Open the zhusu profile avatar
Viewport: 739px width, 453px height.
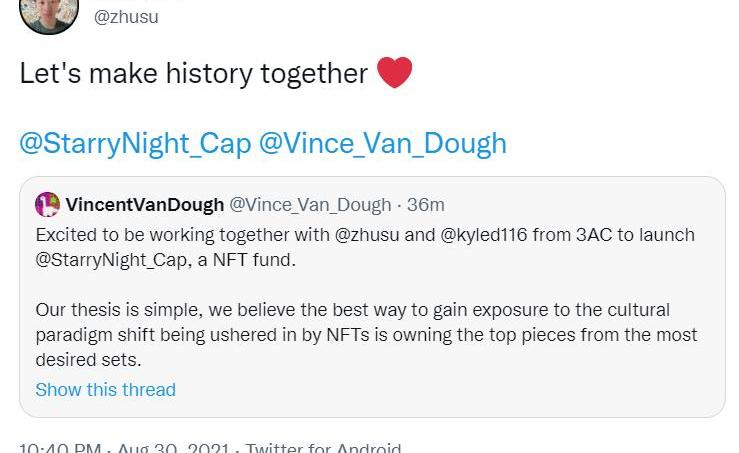(x=48, y=12)
